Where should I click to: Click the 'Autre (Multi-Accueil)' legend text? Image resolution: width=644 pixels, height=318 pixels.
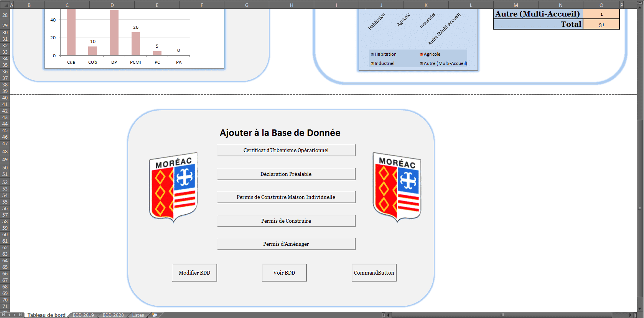click(x=445, y=64)
